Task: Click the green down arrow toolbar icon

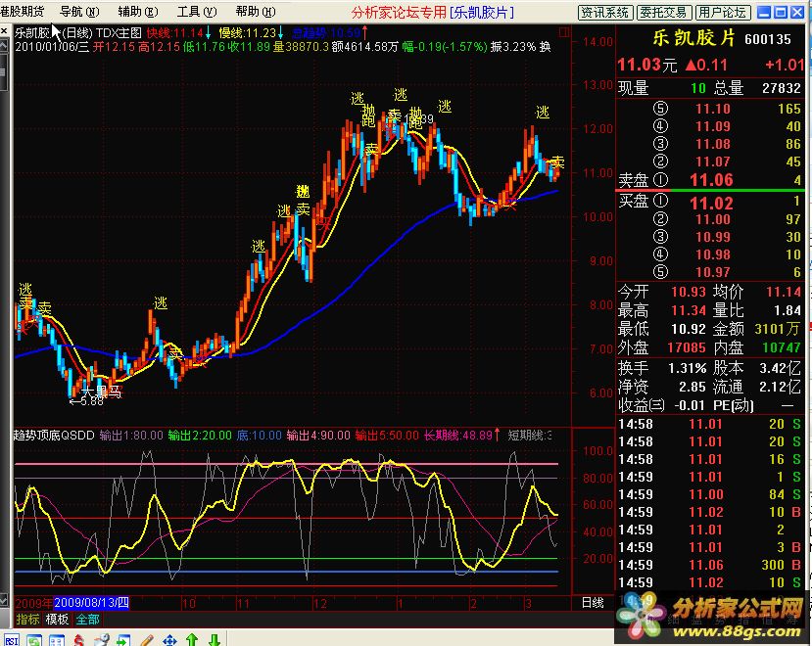Action: coord(215,640)
